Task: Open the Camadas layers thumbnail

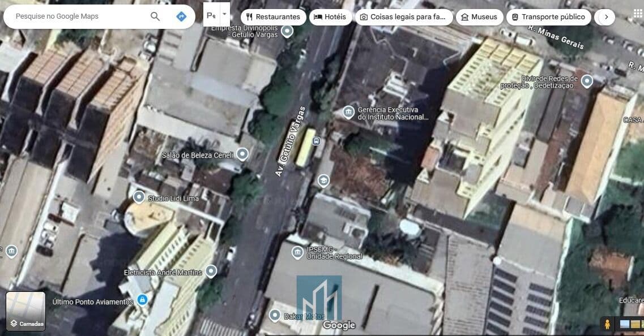Action: [x=26, y=311]
